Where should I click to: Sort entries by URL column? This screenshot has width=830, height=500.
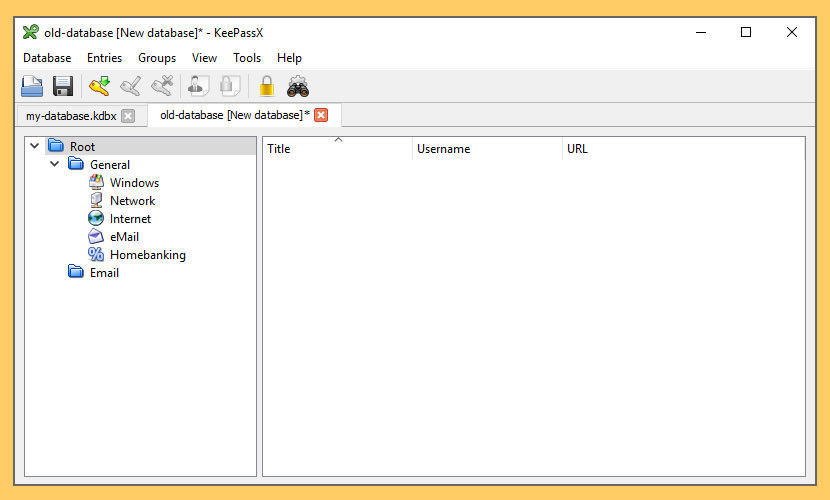684,149
